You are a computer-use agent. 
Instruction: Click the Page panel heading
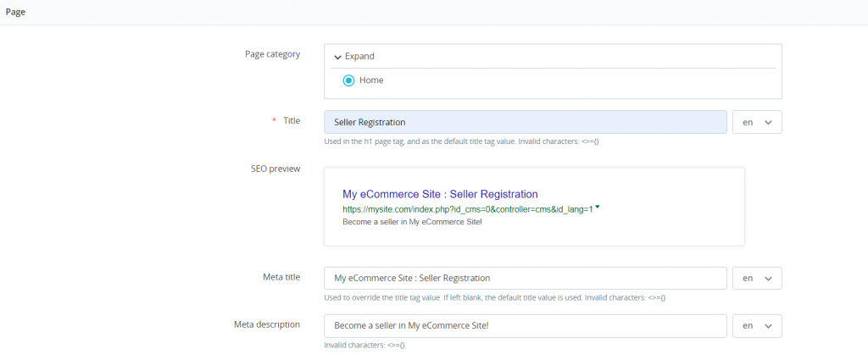click(x=15, y=11)
